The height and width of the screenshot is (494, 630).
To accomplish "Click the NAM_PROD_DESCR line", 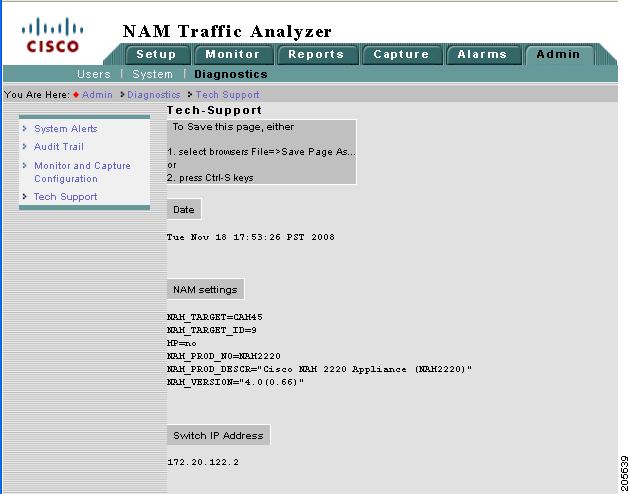I will [319, 369].
